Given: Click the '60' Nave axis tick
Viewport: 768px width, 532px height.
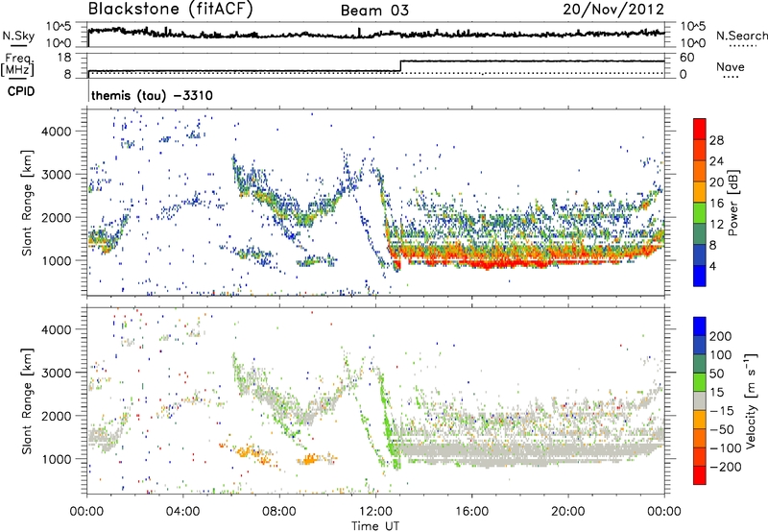Looking at the screenshot, I should pos(687,58).
